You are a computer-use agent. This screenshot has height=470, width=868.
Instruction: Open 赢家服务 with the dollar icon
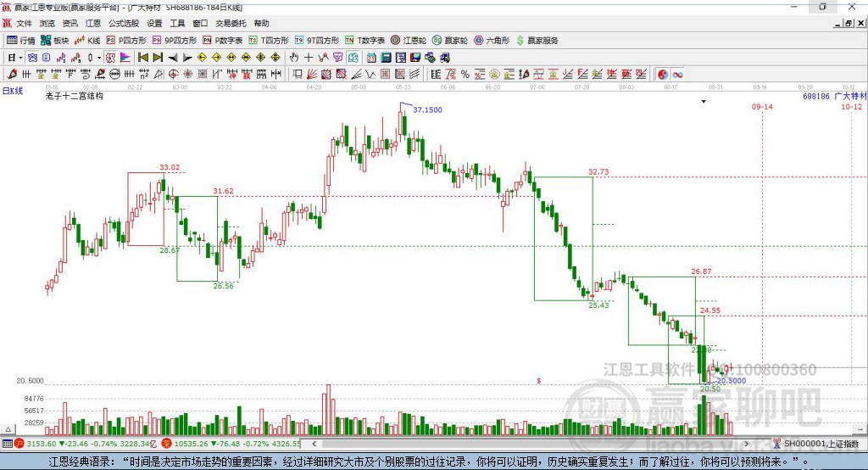537,41
